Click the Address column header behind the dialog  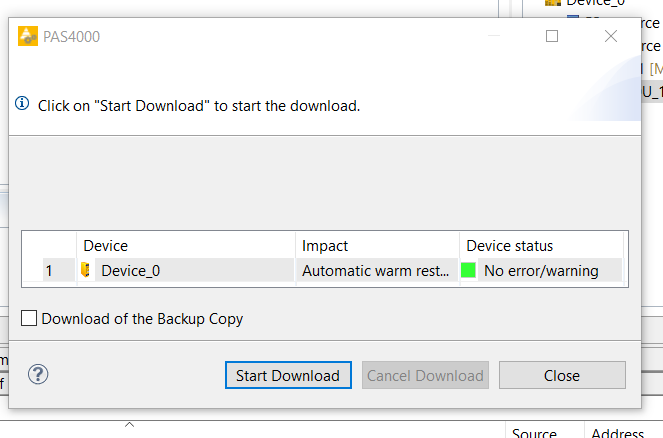[617, 433]
